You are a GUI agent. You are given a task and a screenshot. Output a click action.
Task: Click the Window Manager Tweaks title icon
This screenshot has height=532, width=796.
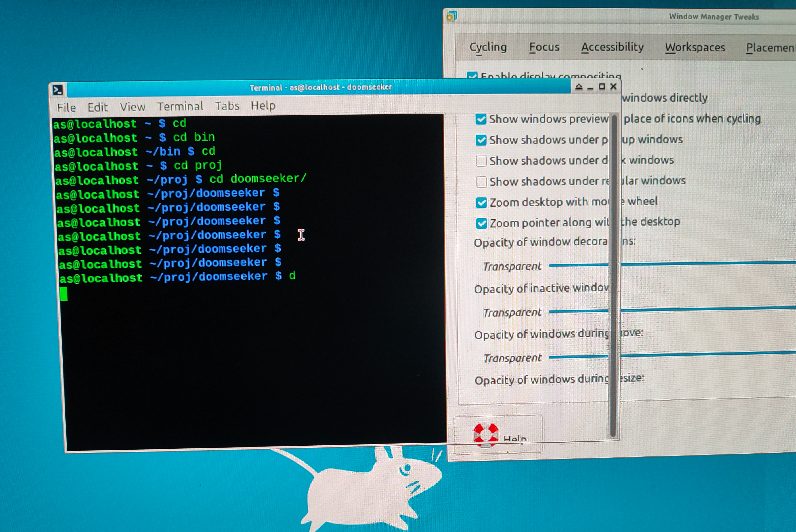(452, 16)
